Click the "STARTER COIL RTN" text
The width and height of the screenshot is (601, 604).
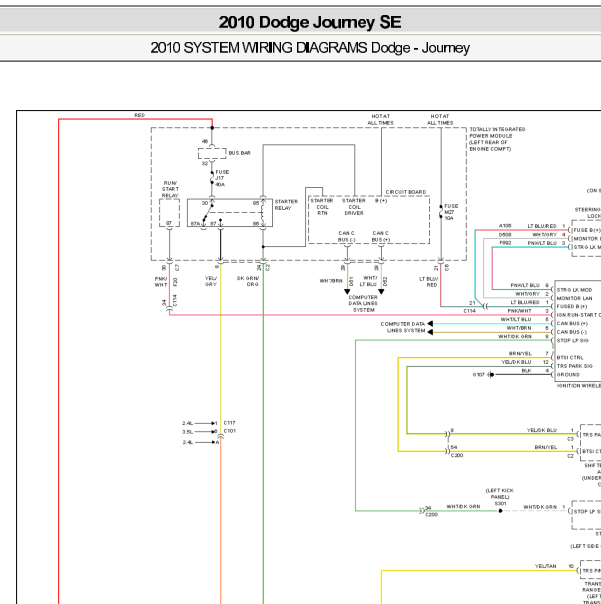pyautogui.click(x=322, y=207)
